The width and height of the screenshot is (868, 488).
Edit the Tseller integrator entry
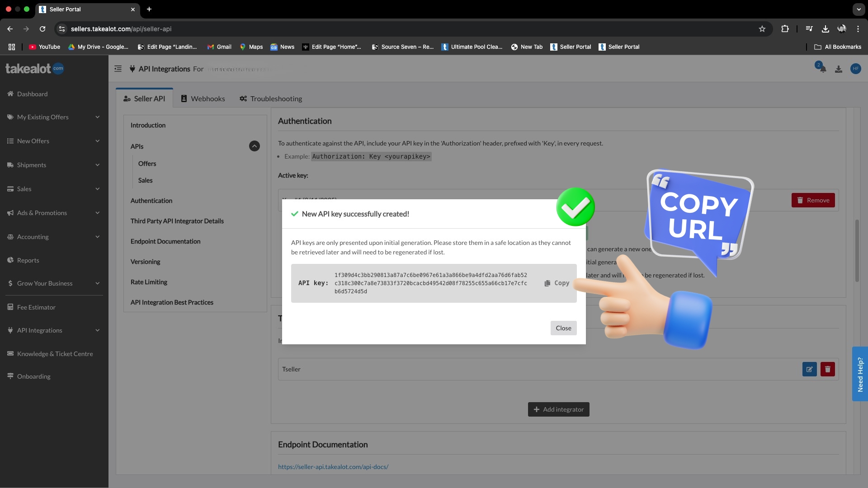coord(809,369)
